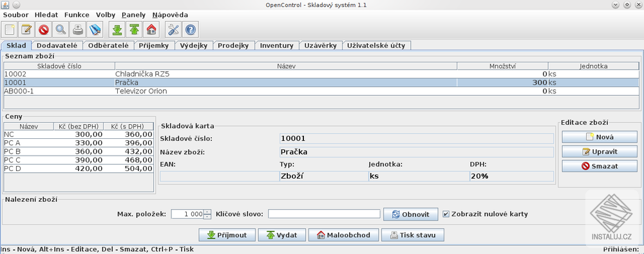This screenshot has width=644, height=254.
Task: Click the Kč (bez DPH) column header
Action: click(79, 126)
